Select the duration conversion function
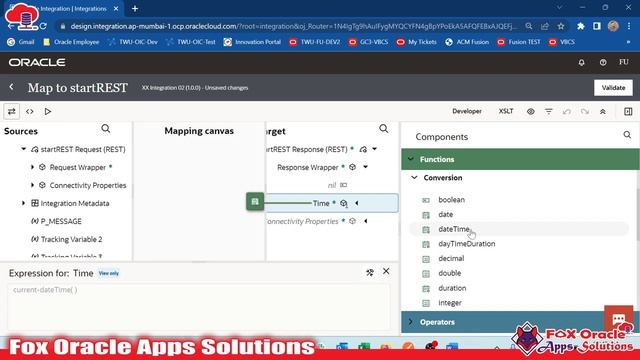The image size is (640, 360). (452, 288)
